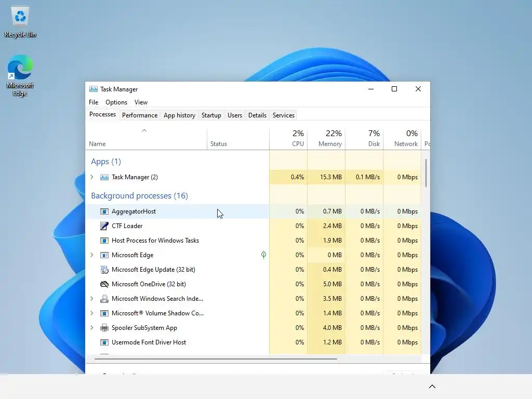This screenshot has height=399, width=532.
Task: Click the 2.4 MB memory value for CTF Loader
Action: (332, 226)
